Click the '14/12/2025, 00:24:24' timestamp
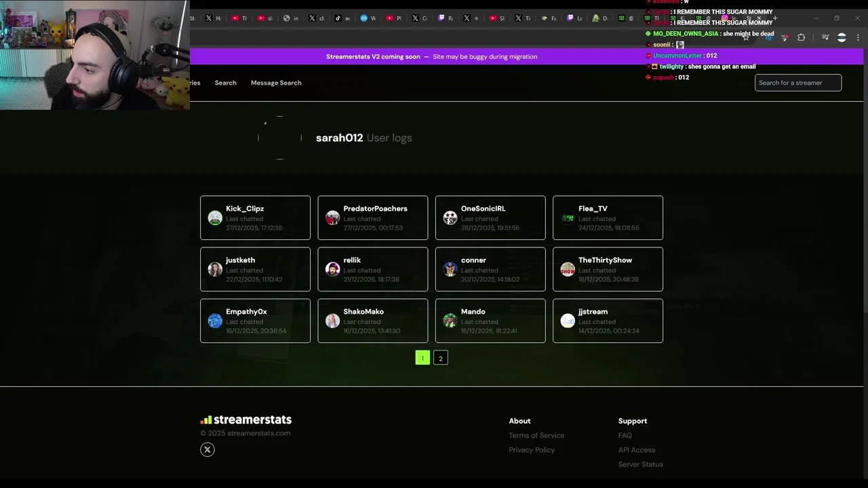The width and height of the screenshot is (868, 488). pyautogui.click(x=608, y=331)
